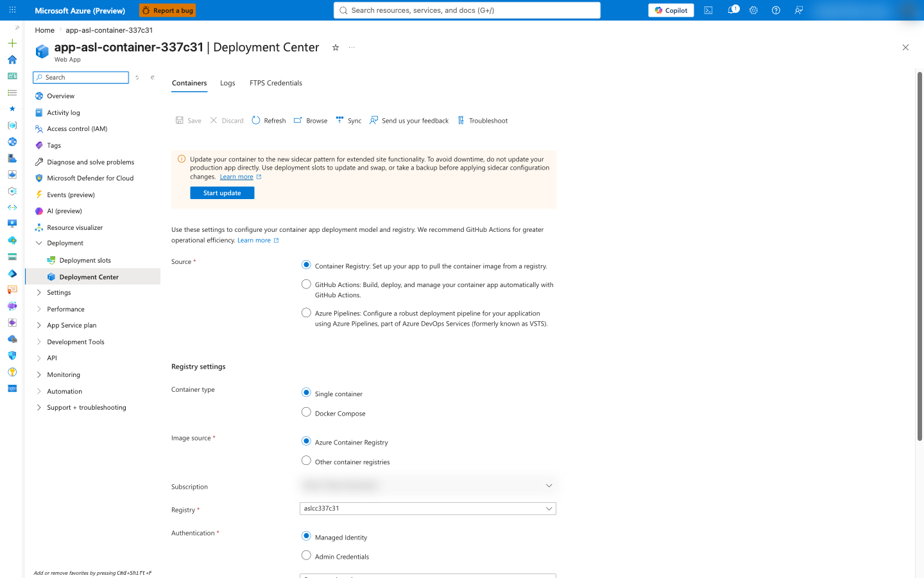Click the resource menu Search field
The width and height of the screenshot is (924, 578).
[81, 77]
